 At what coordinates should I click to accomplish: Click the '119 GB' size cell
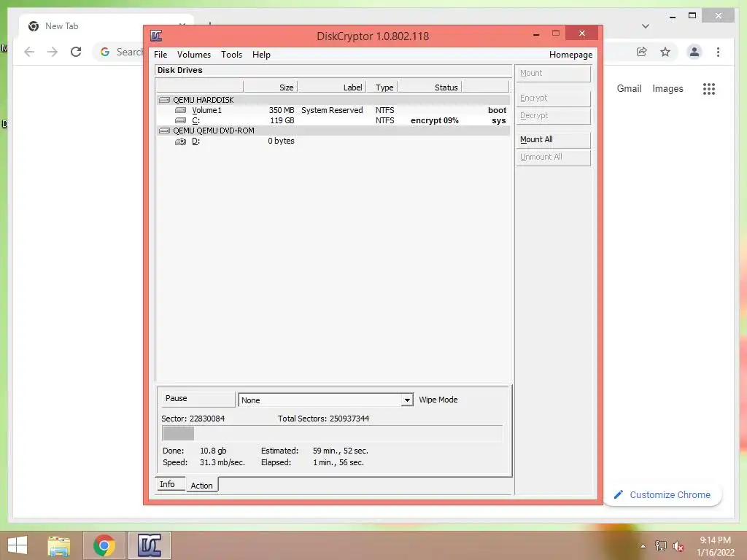[282, 120]
